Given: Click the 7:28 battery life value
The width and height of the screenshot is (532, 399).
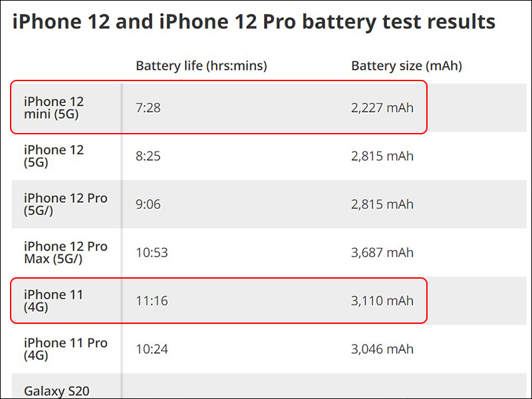Looking at the screenshot, I should pos(148,108).
